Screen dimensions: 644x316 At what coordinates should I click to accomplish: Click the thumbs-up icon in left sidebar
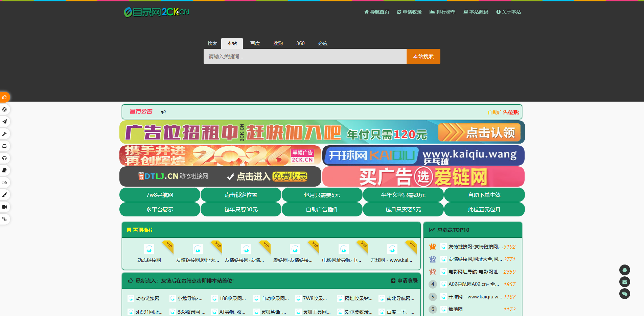click(5, 97)
